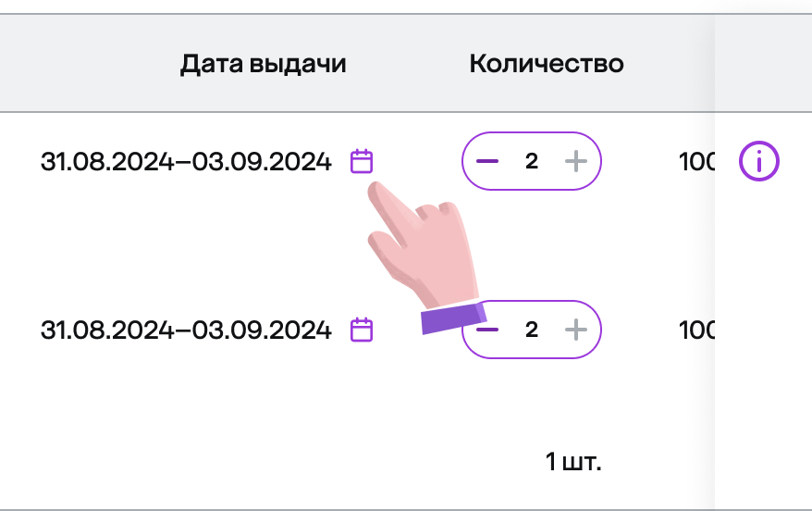Decrease quantity with first row minus icon

coord(486,161)
